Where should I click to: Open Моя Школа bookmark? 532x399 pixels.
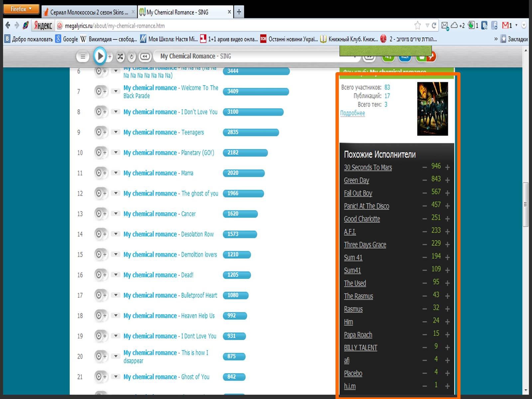click(x=169, y=39)
